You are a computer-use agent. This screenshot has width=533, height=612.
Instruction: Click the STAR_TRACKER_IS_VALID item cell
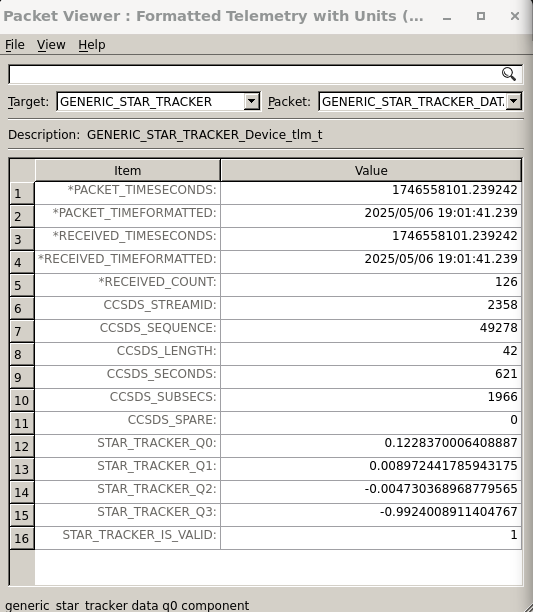[128, 538]
